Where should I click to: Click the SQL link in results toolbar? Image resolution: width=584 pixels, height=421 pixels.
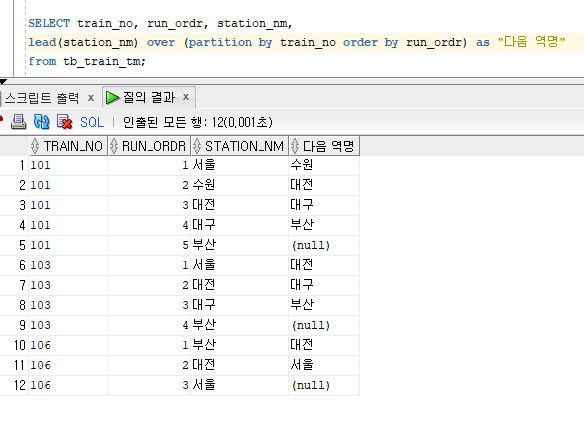[x=92, y=122]
